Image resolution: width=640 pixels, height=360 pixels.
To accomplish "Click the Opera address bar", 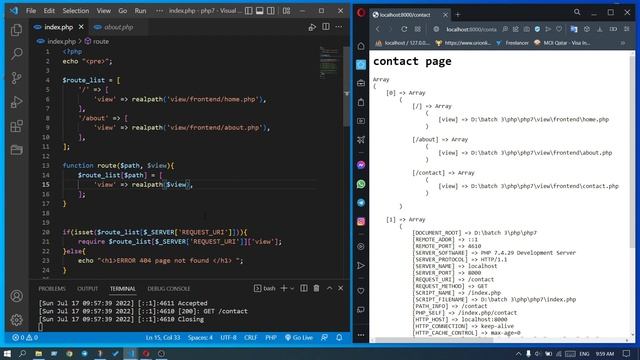I will (x=471, y=29).
